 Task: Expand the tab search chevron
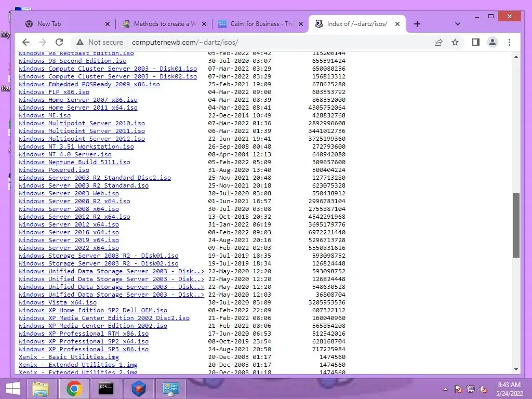tap(457, 24)
